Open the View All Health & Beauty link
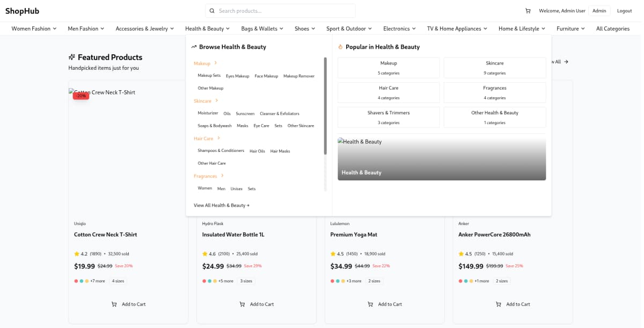This screenshot has width=644, height=328. tap(221, 205)
